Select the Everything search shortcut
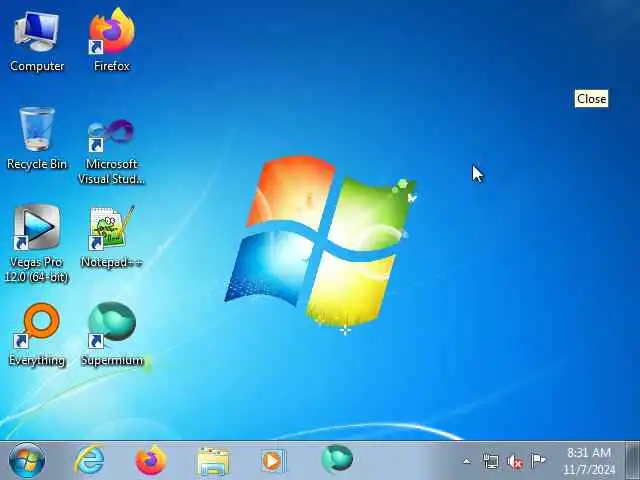 37,335
